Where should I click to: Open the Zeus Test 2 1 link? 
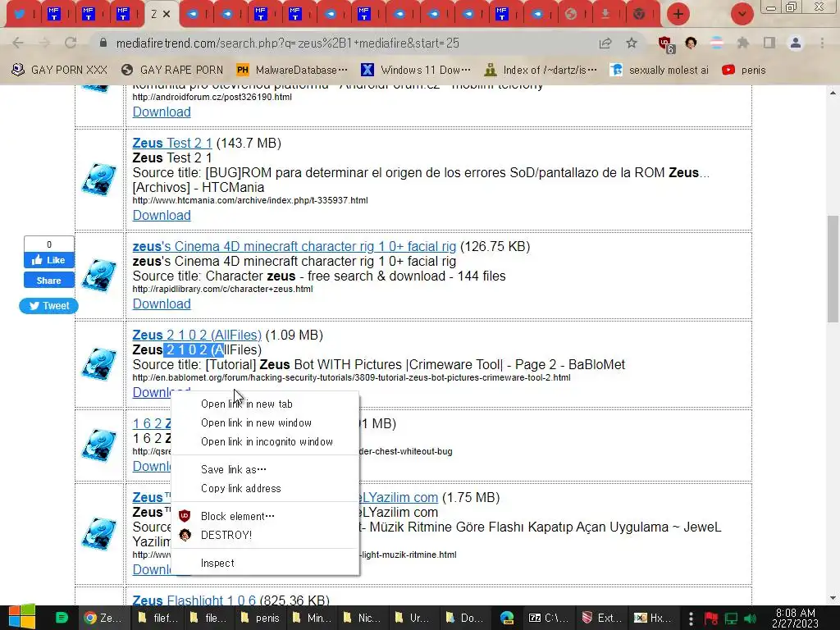[x=172, y=143]
